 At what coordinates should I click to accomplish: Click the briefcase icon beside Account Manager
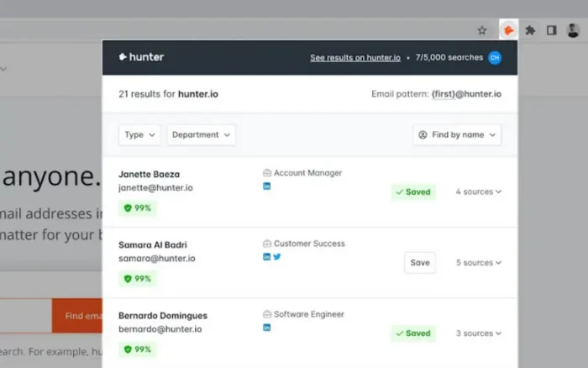click(267, 173)
